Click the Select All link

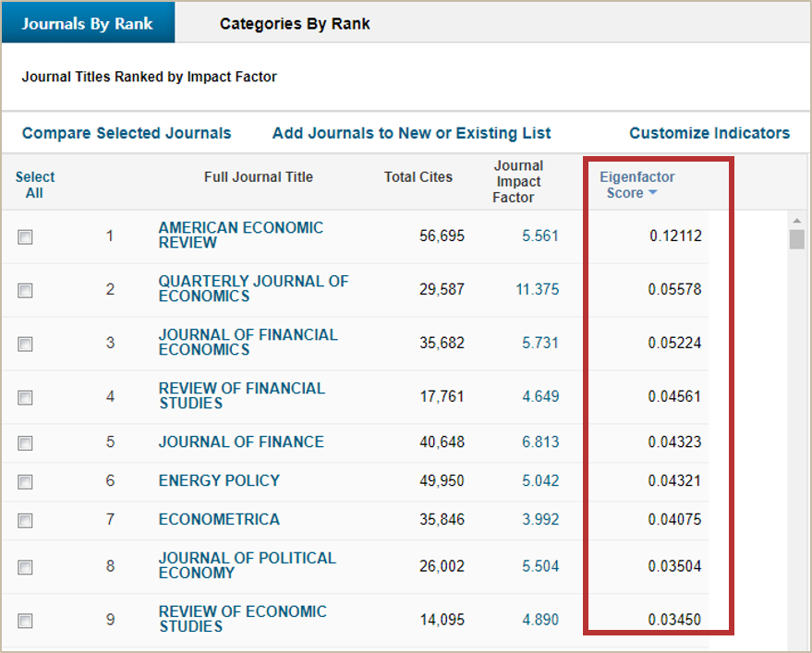point(35,185)
